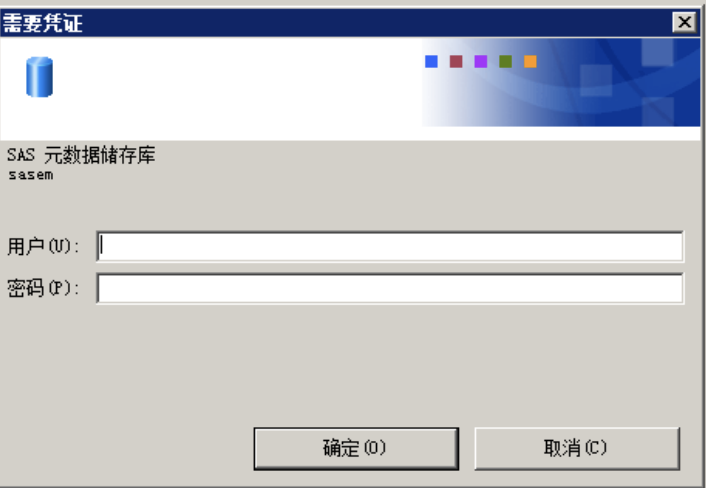Viewport: 708px width, 488px height.
Task: Click the 用户(U): label
Action: pos(43,246)
